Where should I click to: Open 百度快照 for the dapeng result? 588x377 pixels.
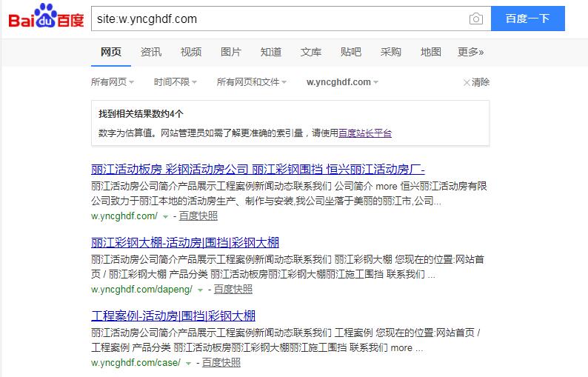tap(233, 289)
